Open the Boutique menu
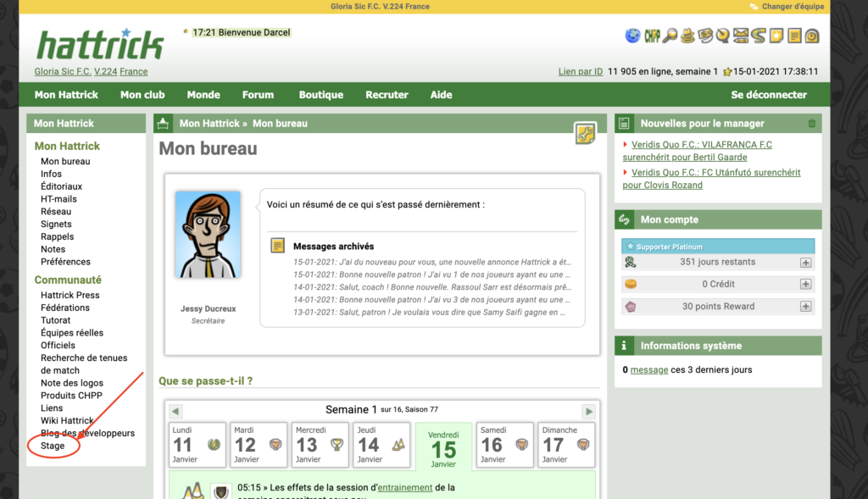Image resolution: width=868 pixels, height=499 pixels. click(321, 95)
